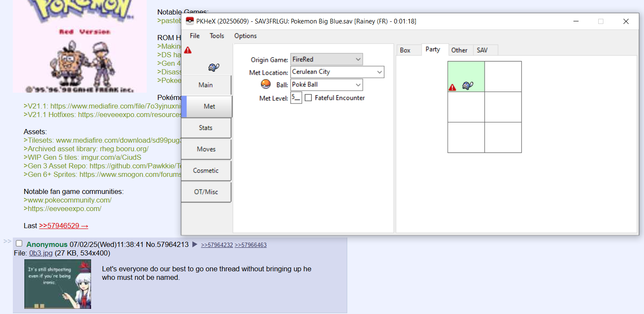This screenshot has height=314, width=644.
Task: Select the Squirtle sprite in the party grid
Action: pyautogui.click(x=468, y=85)
